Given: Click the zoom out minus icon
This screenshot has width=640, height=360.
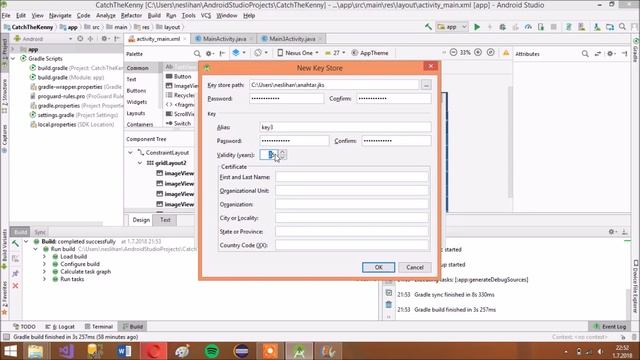Looking at the screenshot, I should click(453, 53).
